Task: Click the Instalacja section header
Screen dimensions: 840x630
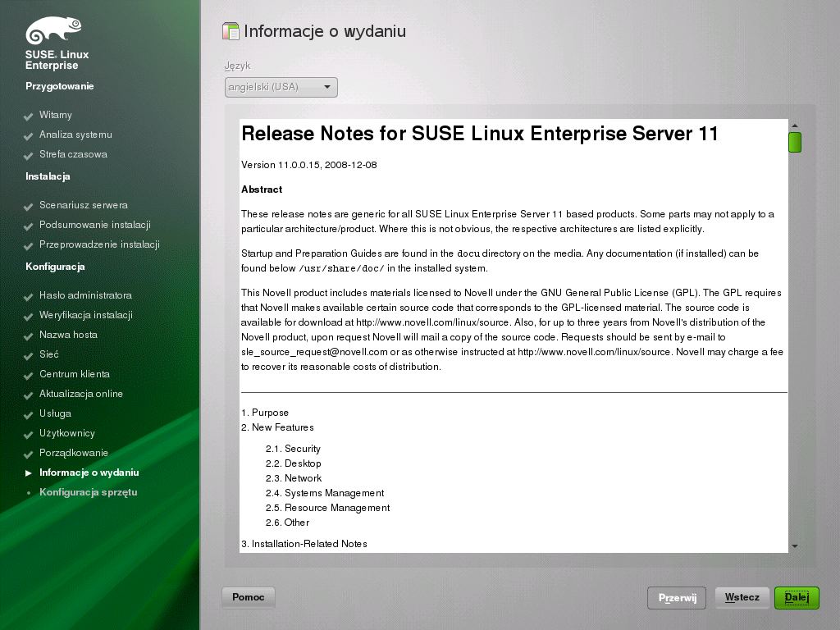Action: (x=48, y=176)
